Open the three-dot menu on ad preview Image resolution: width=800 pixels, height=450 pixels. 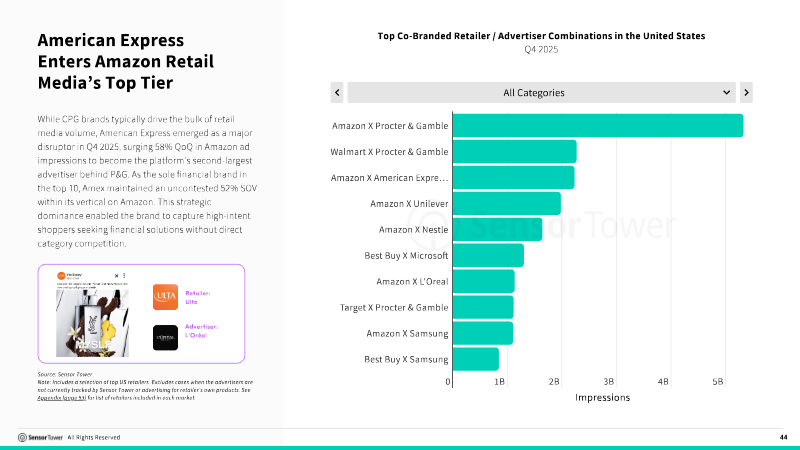[x=124, y=276]
